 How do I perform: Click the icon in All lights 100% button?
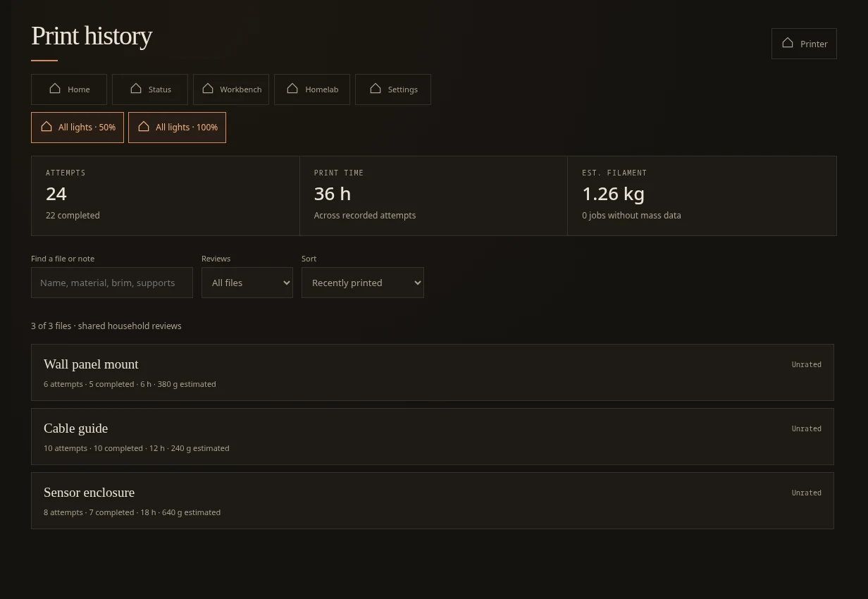pyautogui.click(x=144, y=127)
